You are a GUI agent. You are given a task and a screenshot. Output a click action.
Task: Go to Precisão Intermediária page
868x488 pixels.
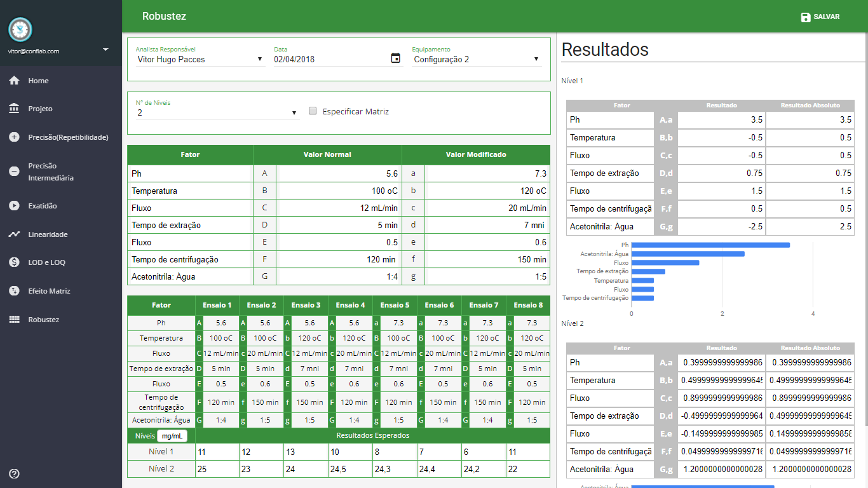click(x=51, y=172)
